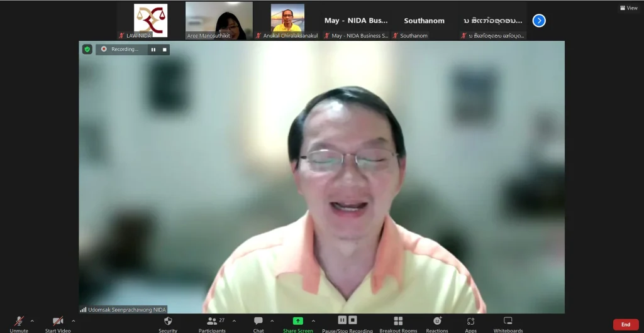This screenshot has width=644, height=333.
Task: Select May - NIDA Business participant tile
Action: click(x=356, y=21)
